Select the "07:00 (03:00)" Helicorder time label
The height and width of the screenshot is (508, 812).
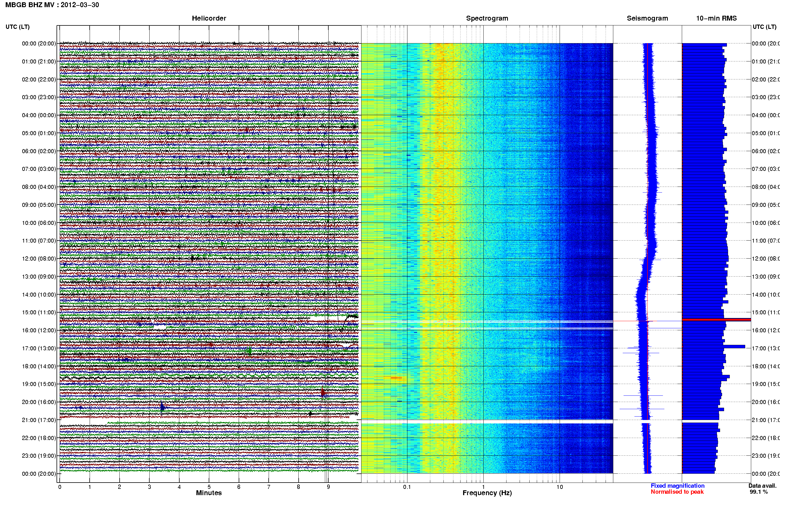(39, 169)
